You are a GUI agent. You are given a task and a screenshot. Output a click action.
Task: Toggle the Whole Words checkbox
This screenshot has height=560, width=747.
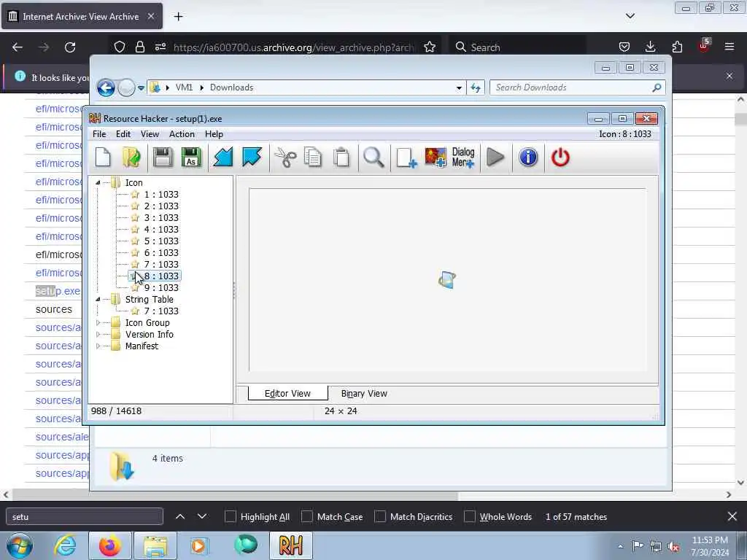(470, 517)
